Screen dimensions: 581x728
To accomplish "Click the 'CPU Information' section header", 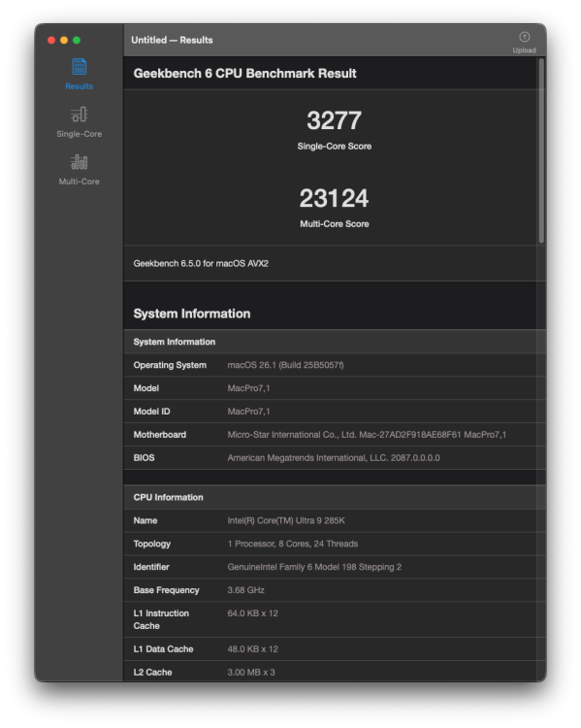I will (x=168, y=497).
